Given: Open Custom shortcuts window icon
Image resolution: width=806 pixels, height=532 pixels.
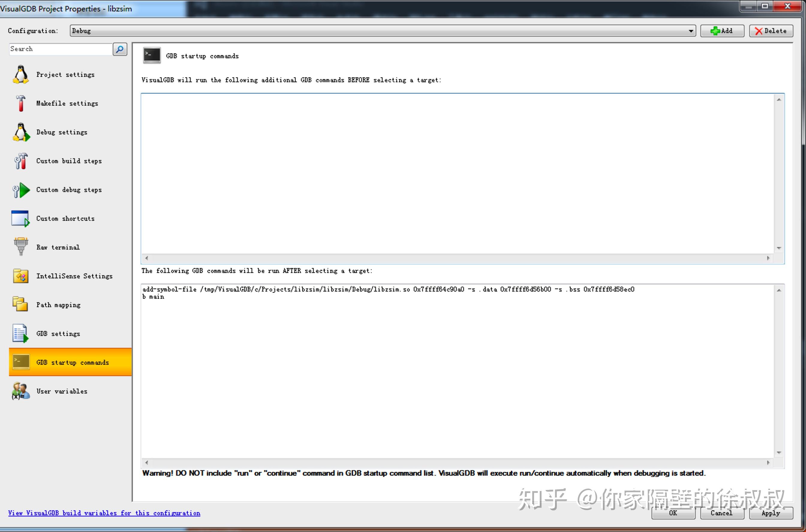Looking at the screenshot, I should click(21, 219).
